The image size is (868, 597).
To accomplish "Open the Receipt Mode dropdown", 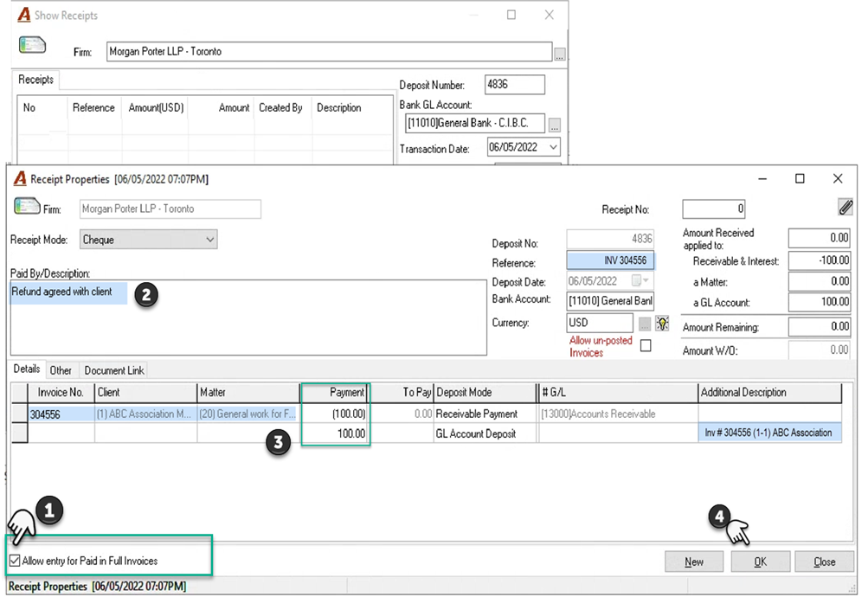I will (148, 240).
